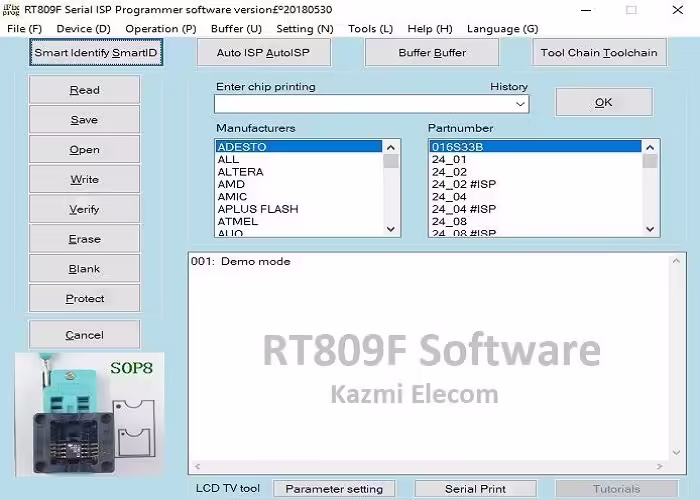Screen dimensions: 700x500
Task: Click the Enter chip printing input field
Action: tap(363, 104)
